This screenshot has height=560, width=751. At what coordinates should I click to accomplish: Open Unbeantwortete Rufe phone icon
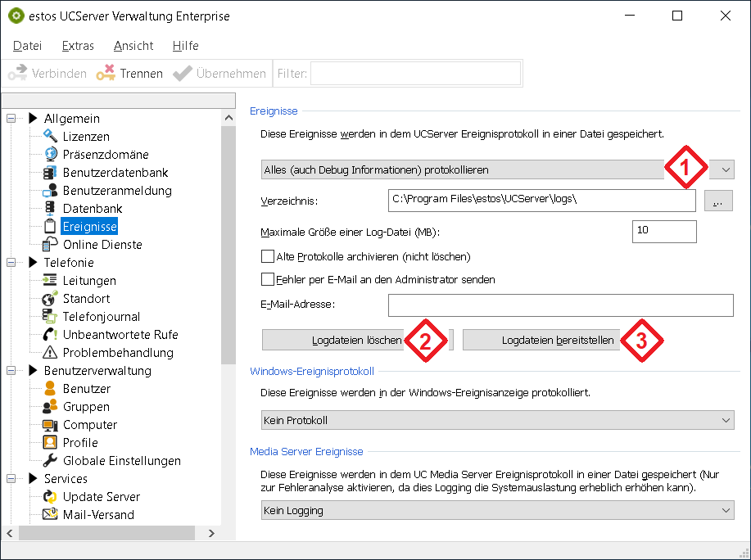[x=50, y=335]
